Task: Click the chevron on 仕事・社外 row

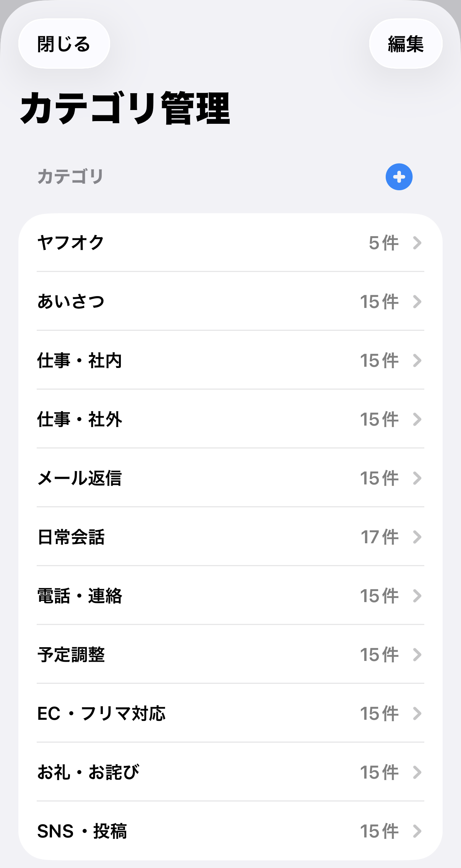Action: click(x=417, y=419)
